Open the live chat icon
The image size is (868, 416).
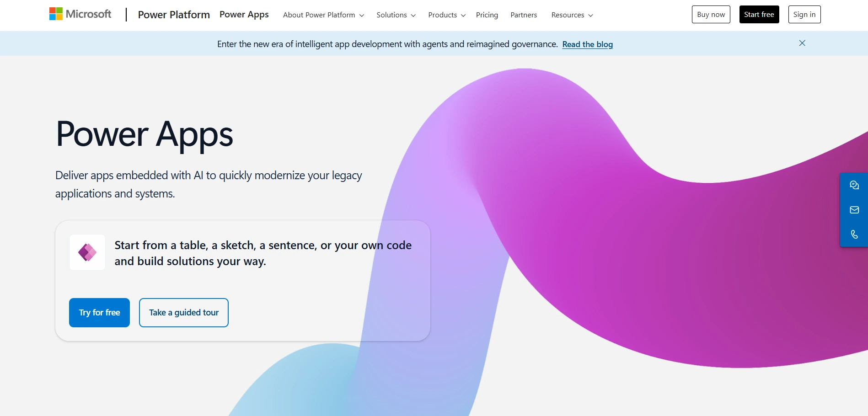pos(854,185)
